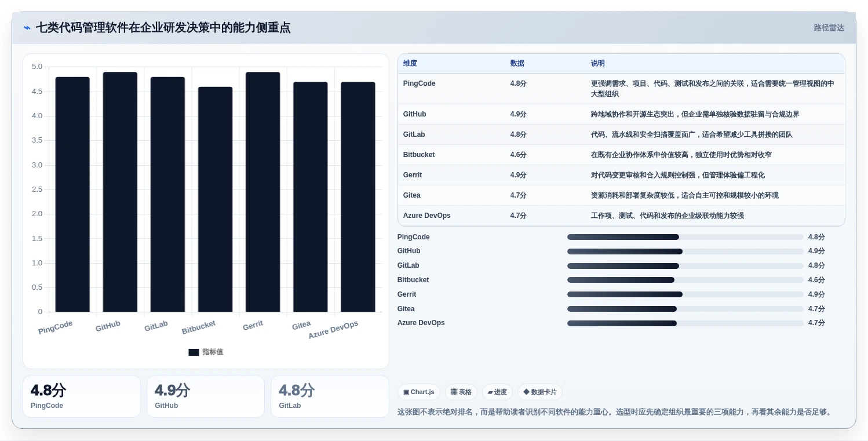Click the PingCode 4.8分 progress bar
The image size is (868, 441).
coord(685,237)
